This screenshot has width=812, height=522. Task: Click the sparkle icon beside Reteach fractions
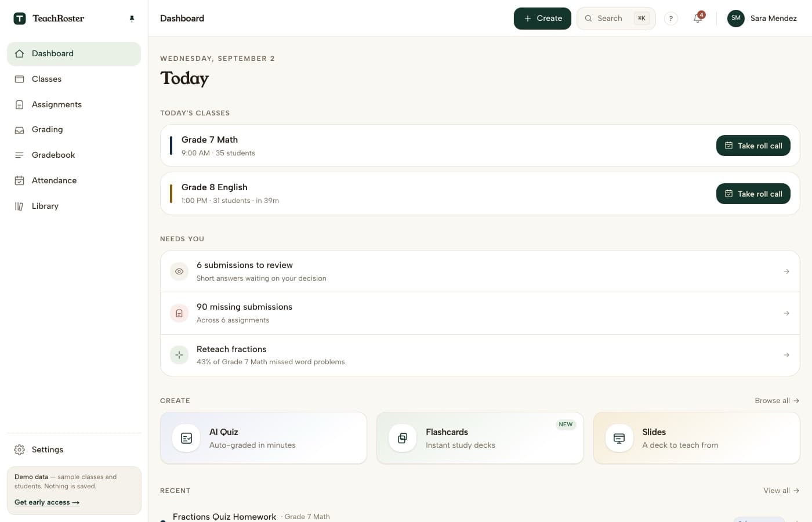pos(179,355)
